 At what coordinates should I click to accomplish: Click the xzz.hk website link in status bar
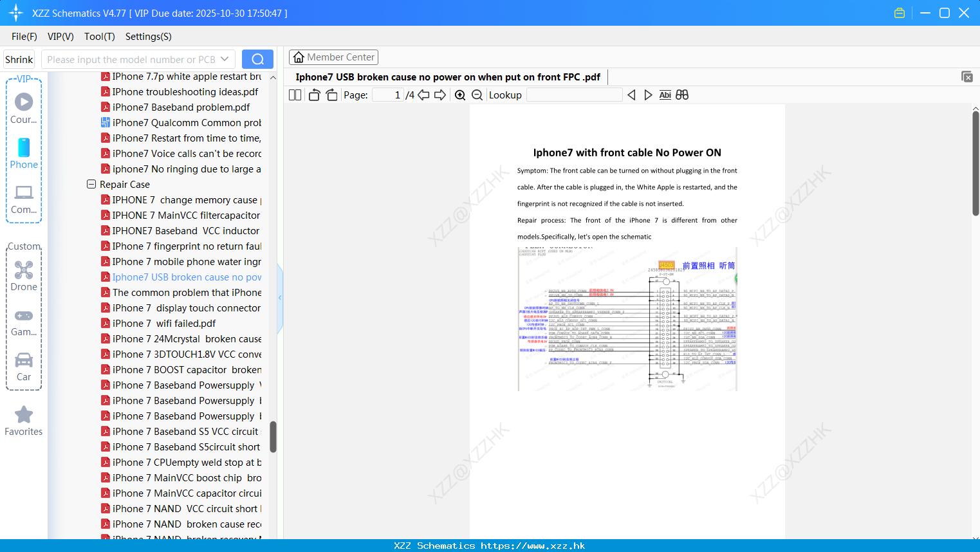click(x=533, y=546)
